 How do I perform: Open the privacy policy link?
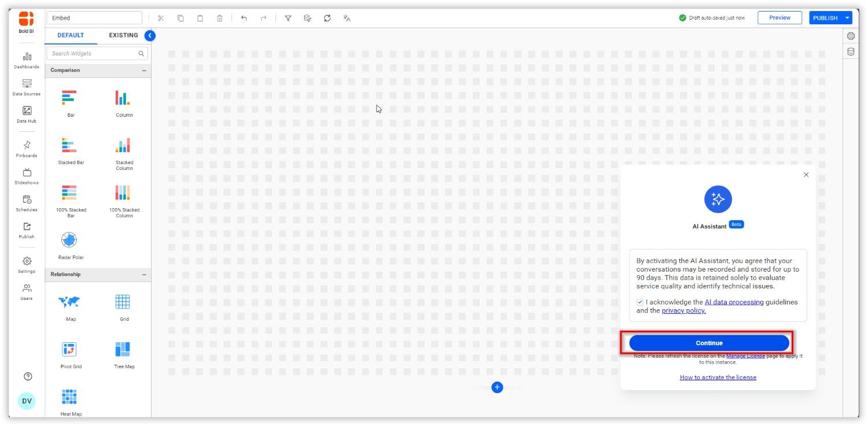click(683, 310)
